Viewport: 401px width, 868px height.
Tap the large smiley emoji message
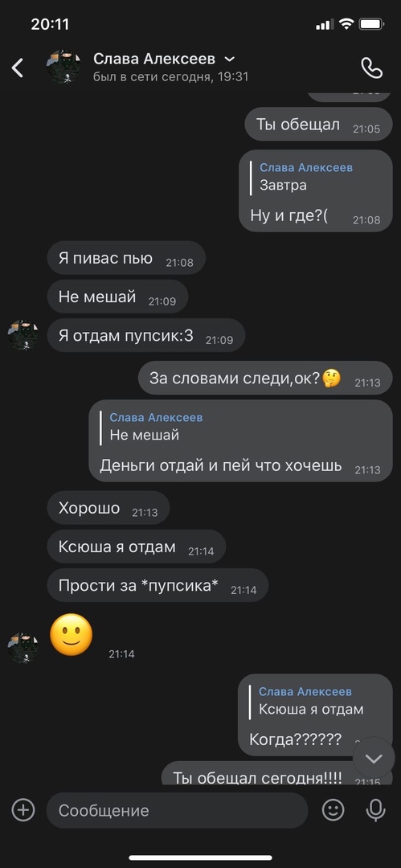[72, 634]
